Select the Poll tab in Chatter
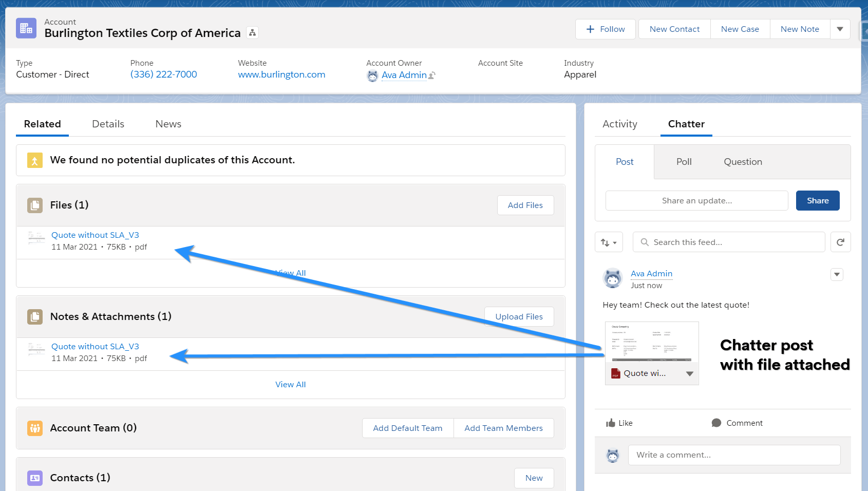This screenshot has height=491, width=868. (x=684, y=161)
